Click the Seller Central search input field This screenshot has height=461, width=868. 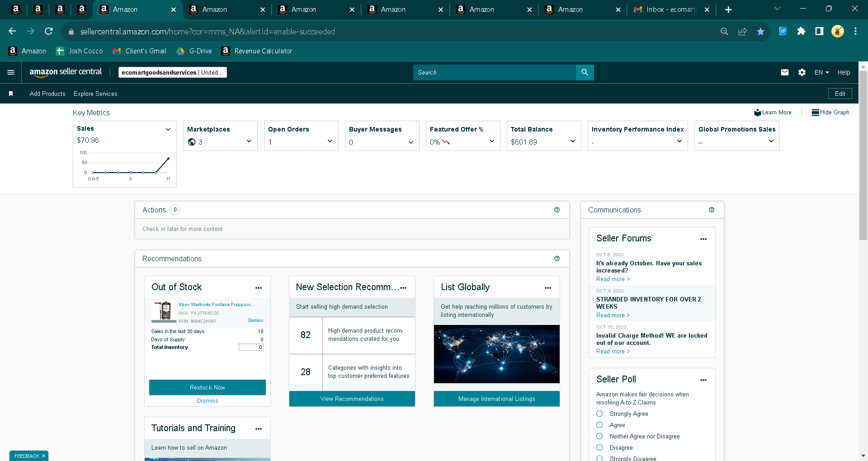495,72
